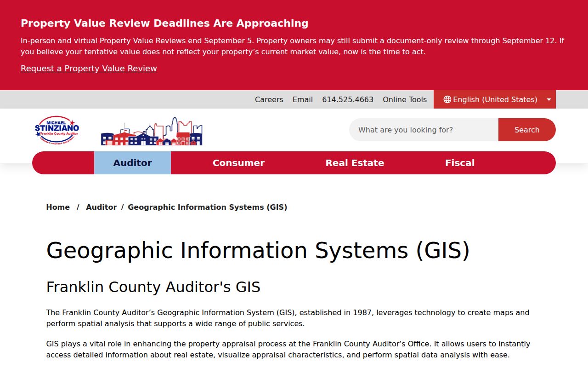588x368 pixels.
Task: Go to Auditor in the breadcrumb
Action: (x=102, y=207)
